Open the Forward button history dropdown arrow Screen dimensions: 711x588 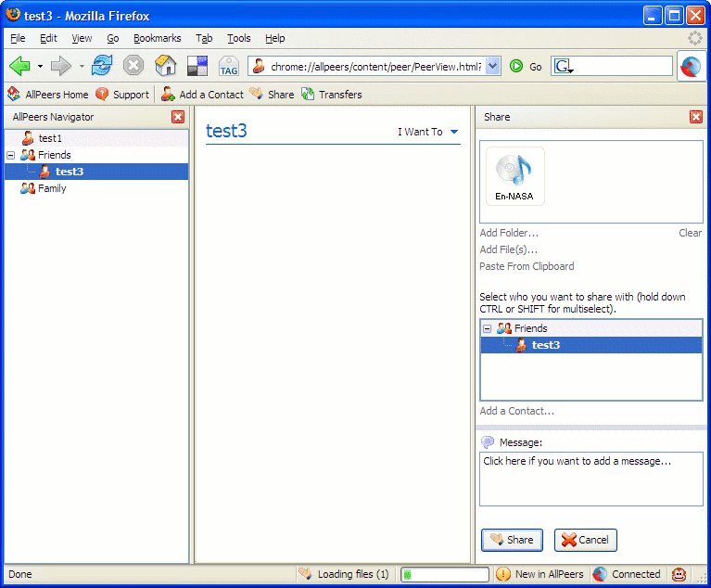(82, 66)
